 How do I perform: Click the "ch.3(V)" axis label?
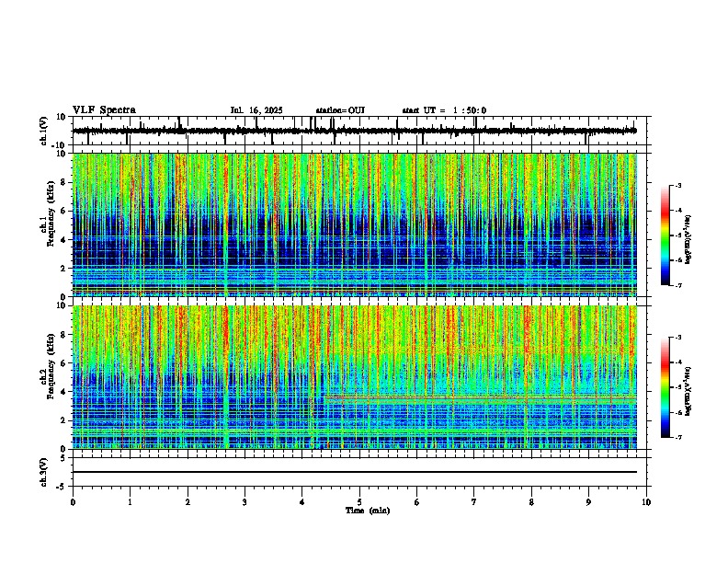44,472
